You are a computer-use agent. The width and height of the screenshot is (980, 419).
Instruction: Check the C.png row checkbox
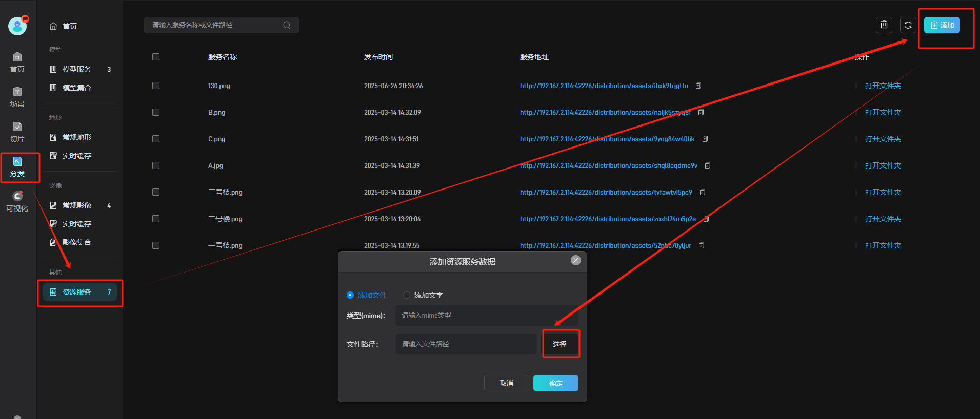(156, 139)
